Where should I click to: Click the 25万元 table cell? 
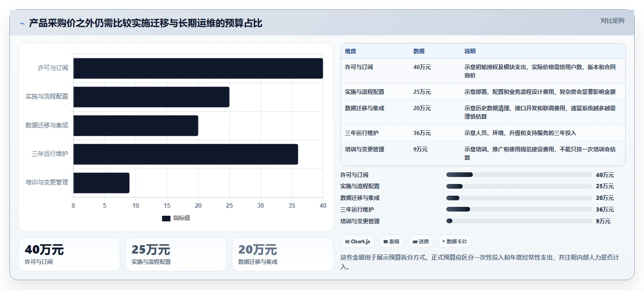pyautogui.click(x=422, y=92)
